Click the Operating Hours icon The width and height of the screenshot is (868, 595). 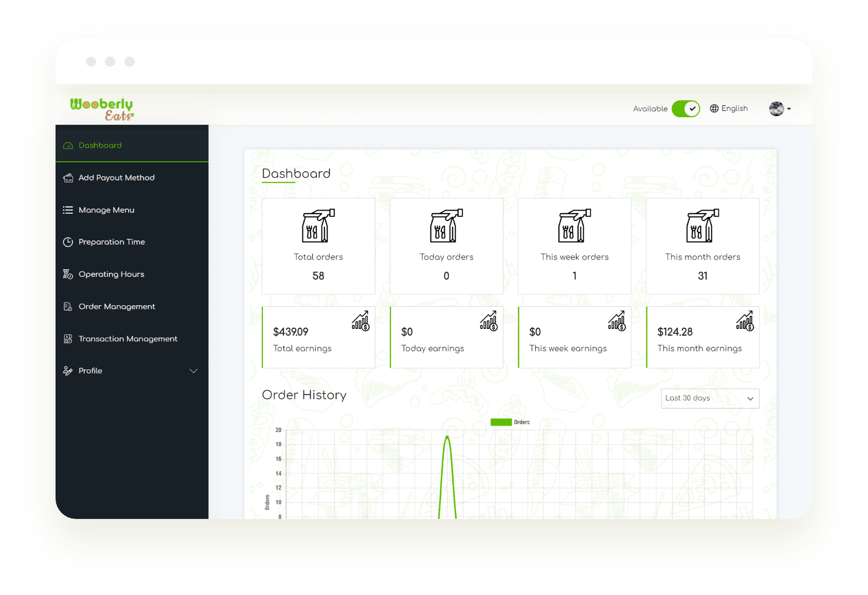click(68, 274)
